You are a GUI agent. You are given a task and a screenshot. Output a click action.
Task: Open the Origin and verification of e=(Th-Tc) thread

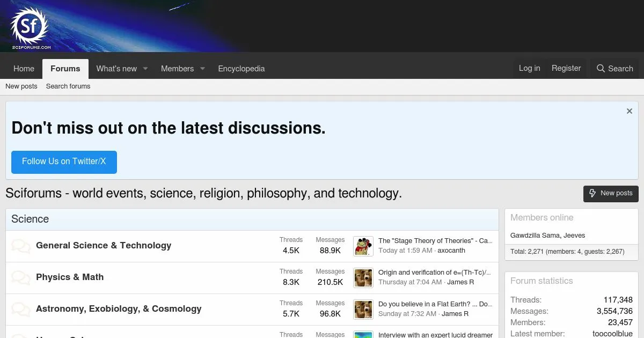(435, 273)
